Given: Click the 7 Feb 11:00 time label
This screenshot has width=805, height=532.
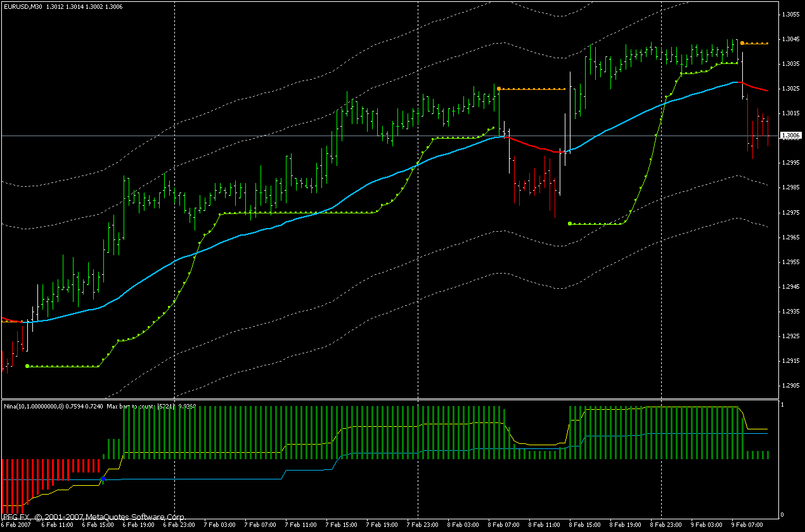Looking at the screenshot, I should pyautogui.click(x=300, y=525).
